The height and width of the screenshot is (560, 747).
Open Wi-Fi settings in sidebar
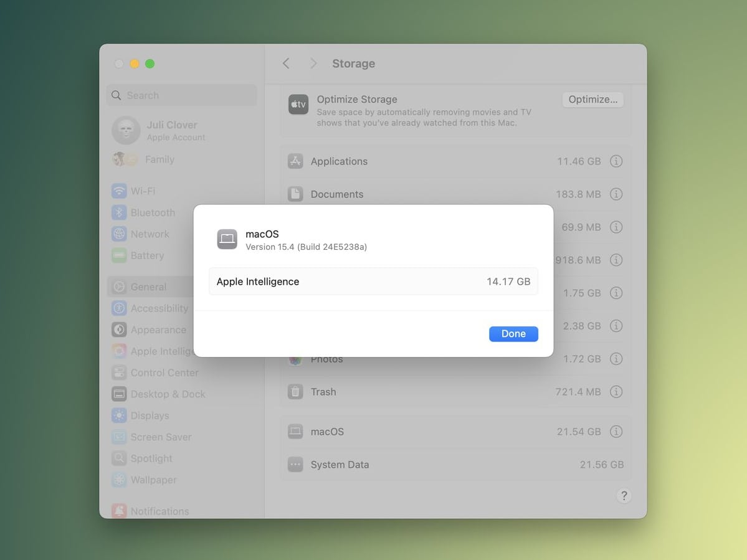(143, 191)
